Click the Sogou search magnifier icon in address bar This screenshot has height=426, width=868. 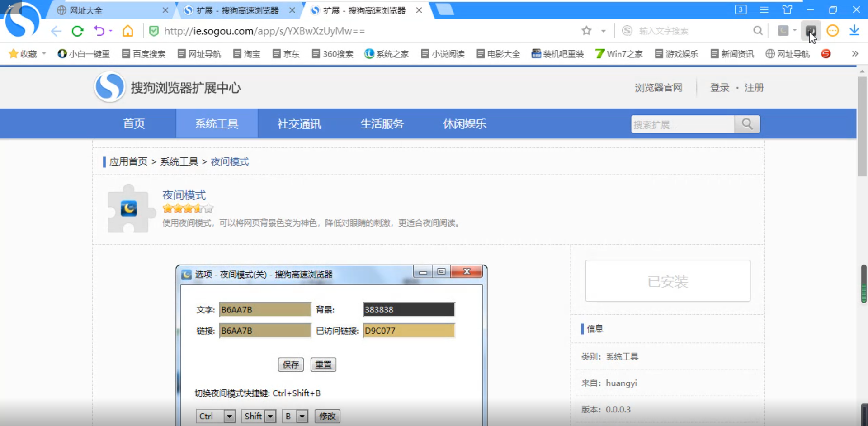[x=758, y=31]
